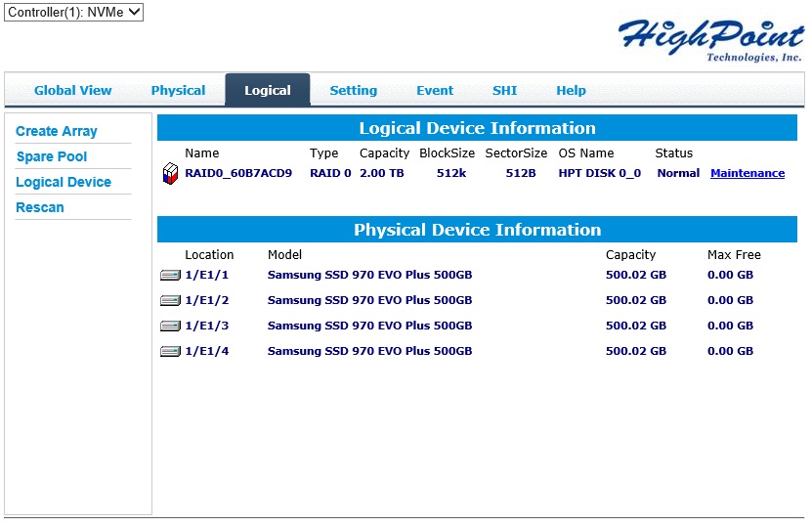
Task: Select Logical Device in the sidebar
Action: (64, 182)
